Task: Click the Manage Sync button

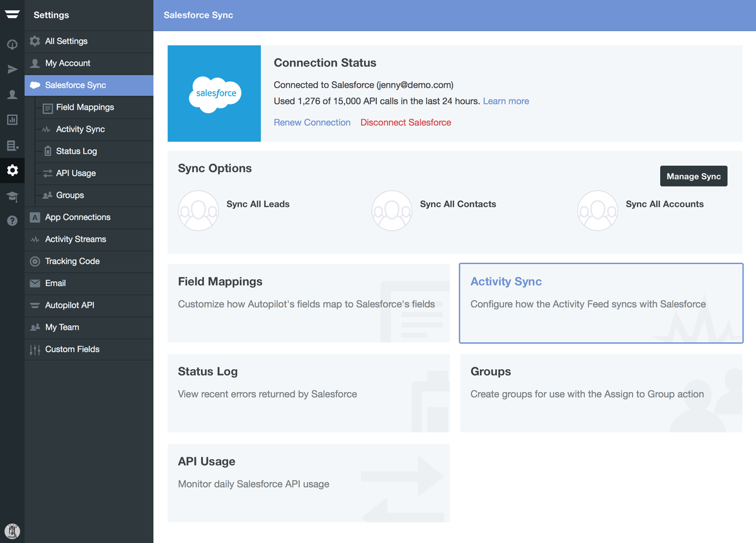Action: 694,176
